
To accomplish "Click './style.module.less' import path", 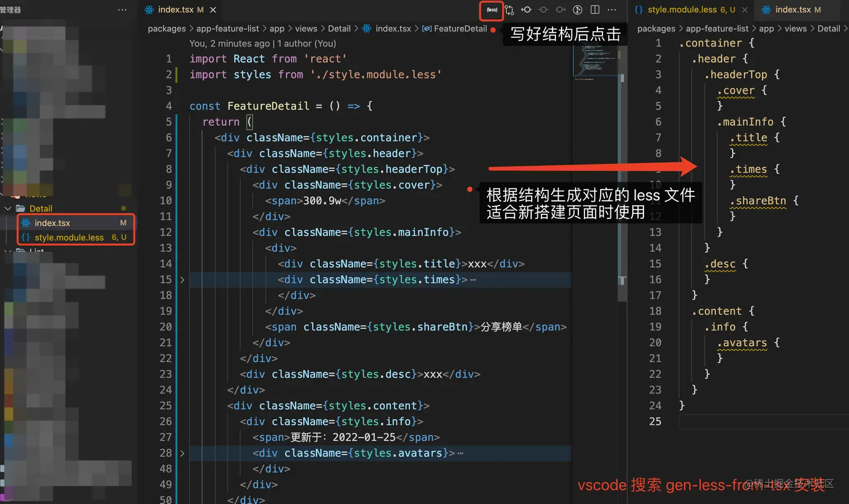I will (x=376, y=75).
